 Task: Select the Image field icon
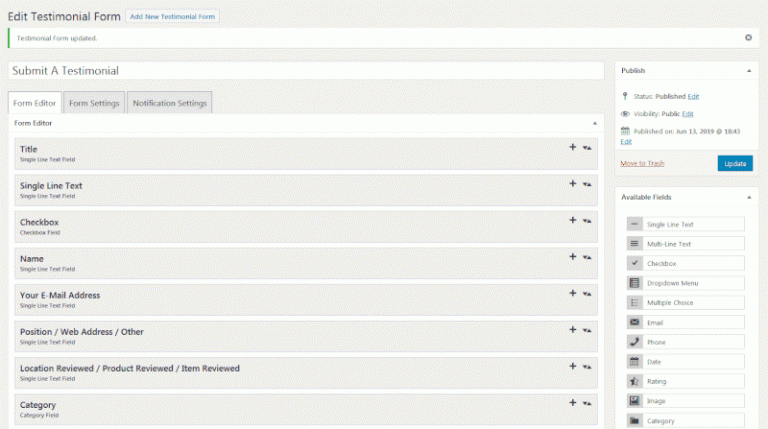click(634, 400)
